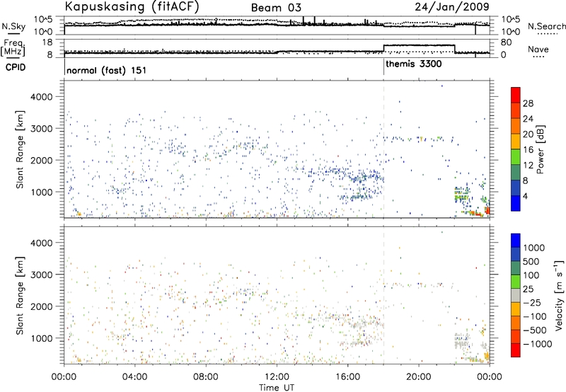Click the 28 dB colorbar label
566x392 pixels.
click(528, 103)
